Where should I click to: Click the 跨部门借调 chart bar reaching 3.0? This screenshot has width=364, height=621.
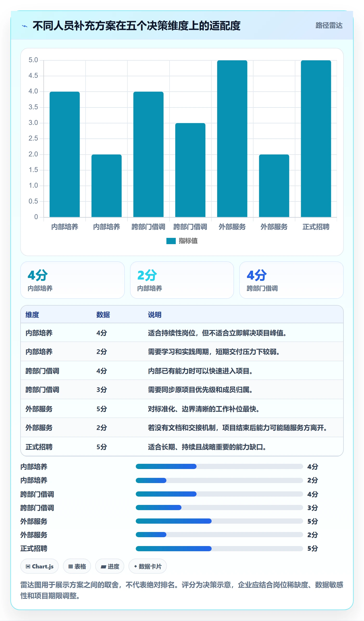(190, 170)
